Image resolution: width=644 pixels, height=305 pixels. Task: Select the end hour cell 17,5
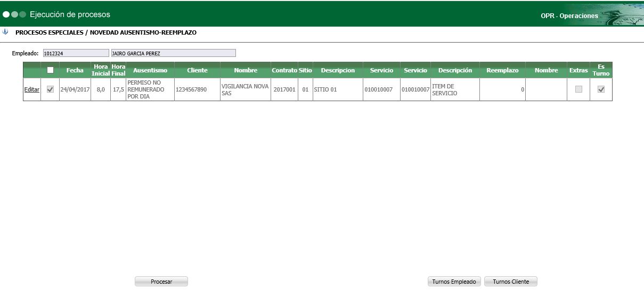coord(118,89)
